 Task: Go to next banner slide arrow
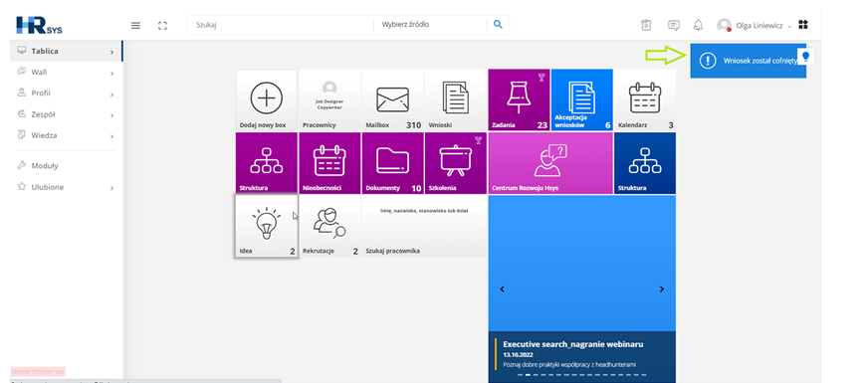[x=662, y=288]
